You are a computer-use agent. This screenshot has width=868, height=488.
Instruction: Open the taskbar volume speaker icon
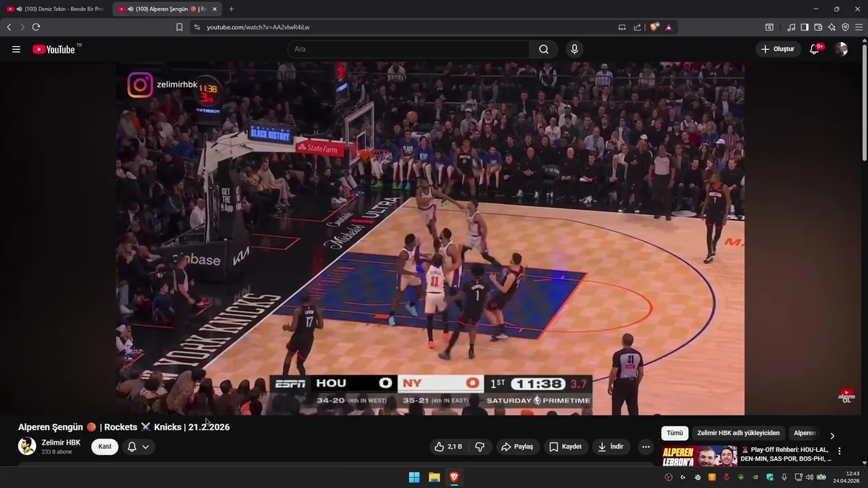809,477
